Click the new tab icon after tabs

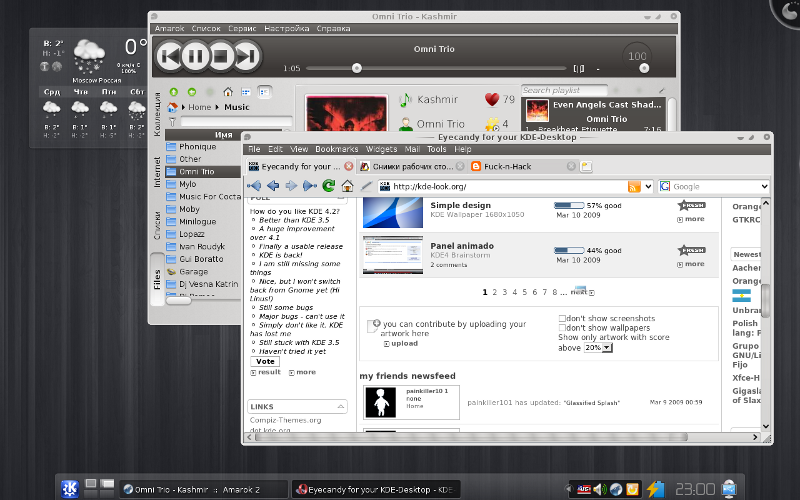[587, 166]
